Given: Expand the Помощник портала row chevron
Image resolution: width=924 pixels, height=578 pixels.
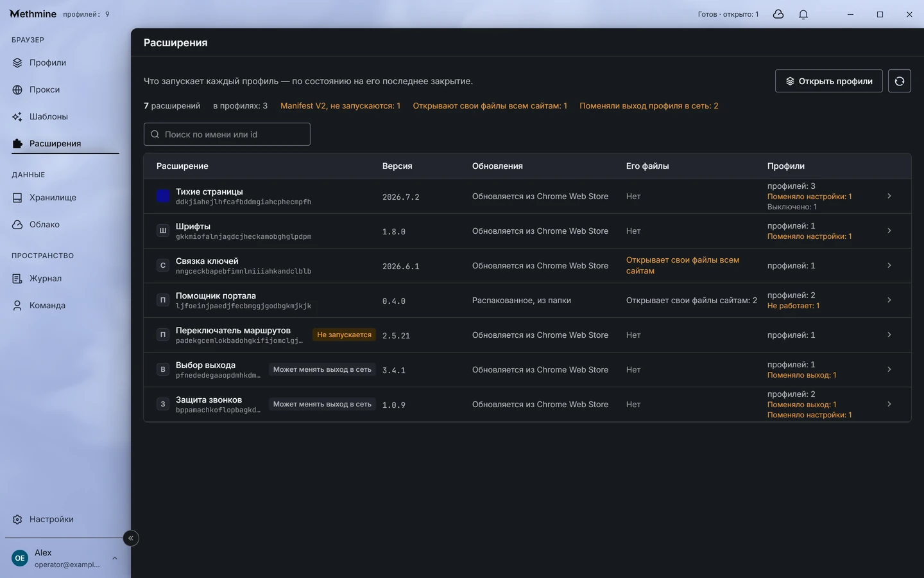Looking at the screenshot, I should pyautogui.click(x=889, y=301).
